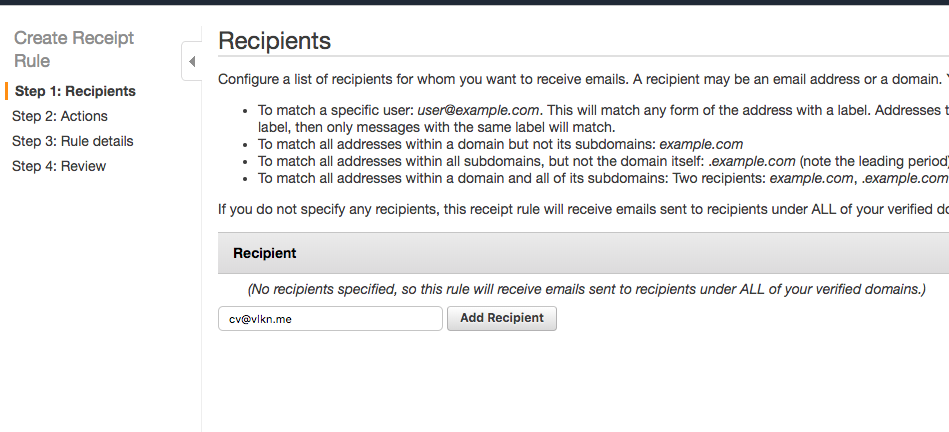This screenshot has width=949, height=432.
Task: Click the Create Receipt Rule sidebar title
Action: pyautogui.click(x=74, y=49)
